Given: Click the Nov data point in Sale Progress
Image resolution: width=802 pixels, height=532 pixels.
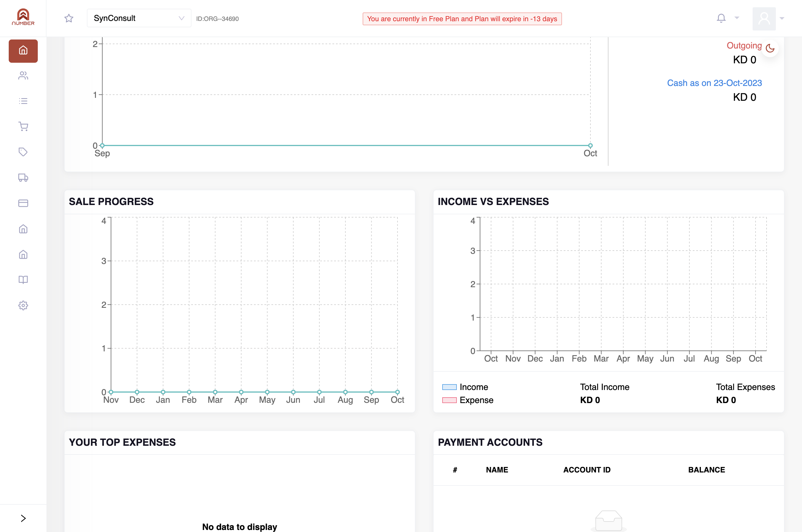Looking at the screenshot, I should click(111, 392).
